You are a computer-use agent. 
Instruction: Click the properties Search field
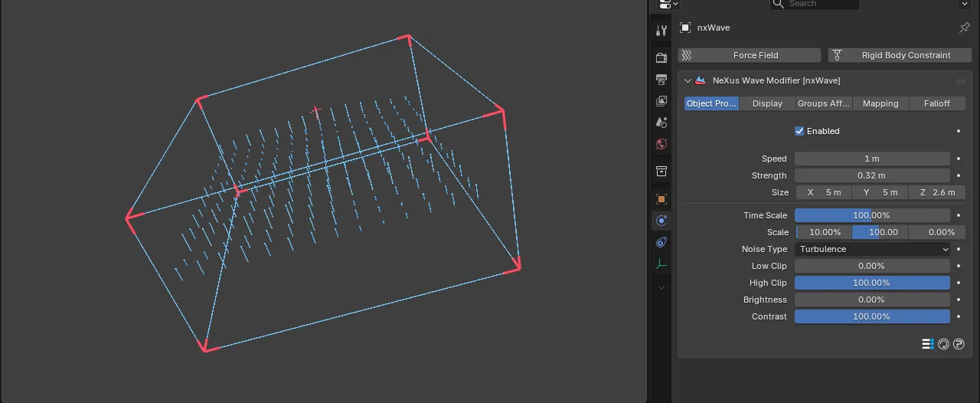pyautogui.click(x=815, y=4)
